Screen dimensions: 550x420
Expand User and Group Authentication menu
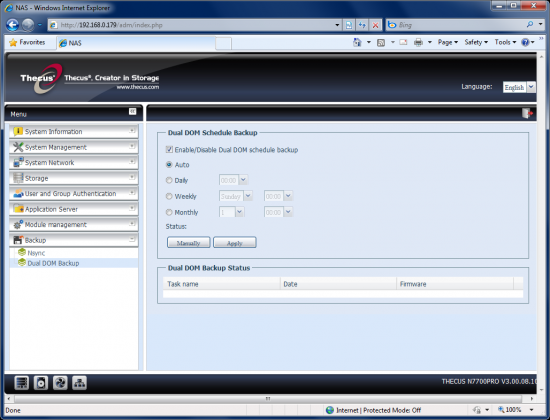[x=74, y=193]
